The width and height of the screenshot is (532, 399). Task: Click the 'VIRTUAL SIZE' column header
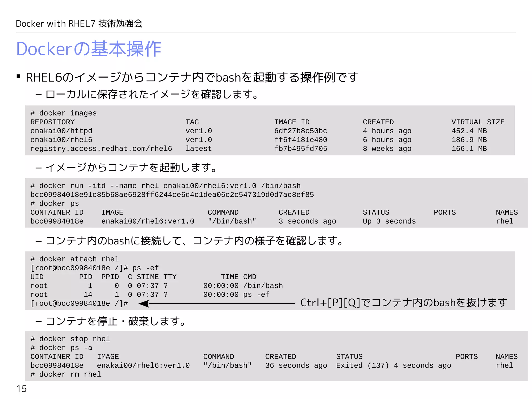[478, 122]
